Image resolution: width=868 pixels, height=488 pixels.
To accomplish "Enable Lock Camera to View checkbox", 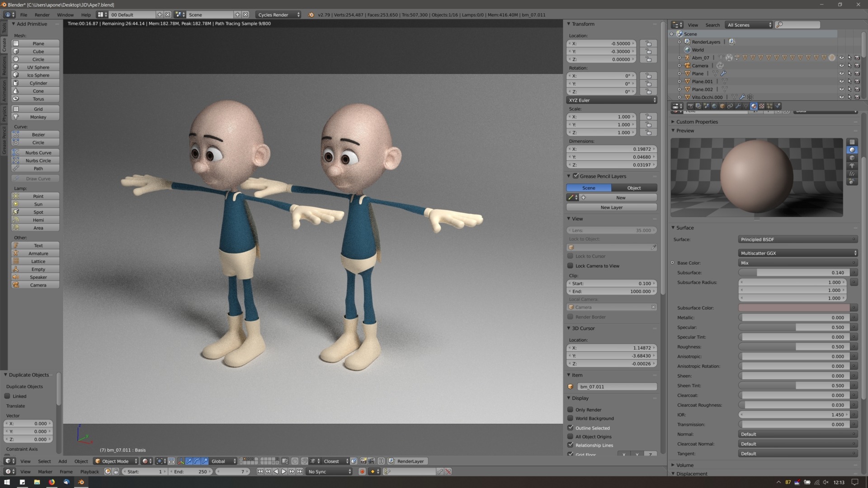I will [x=570, y=266].
